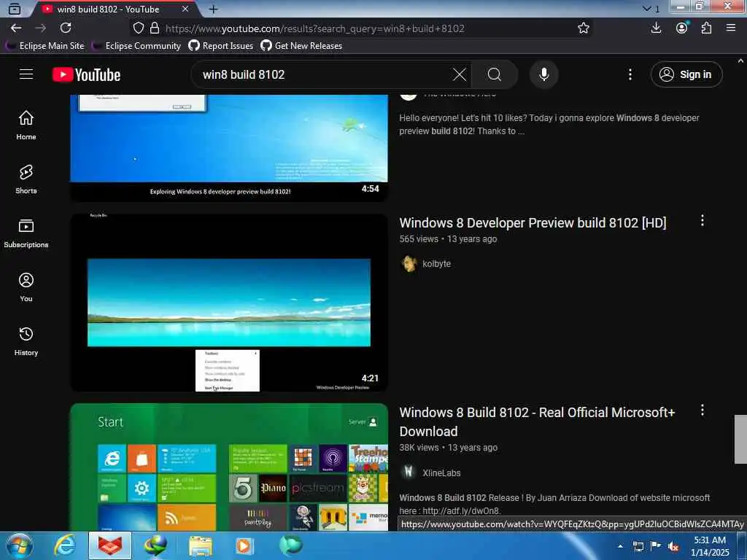Open Report Issues bookmark
This screenshot has height=560, width=747.
[x=220, y=46]
